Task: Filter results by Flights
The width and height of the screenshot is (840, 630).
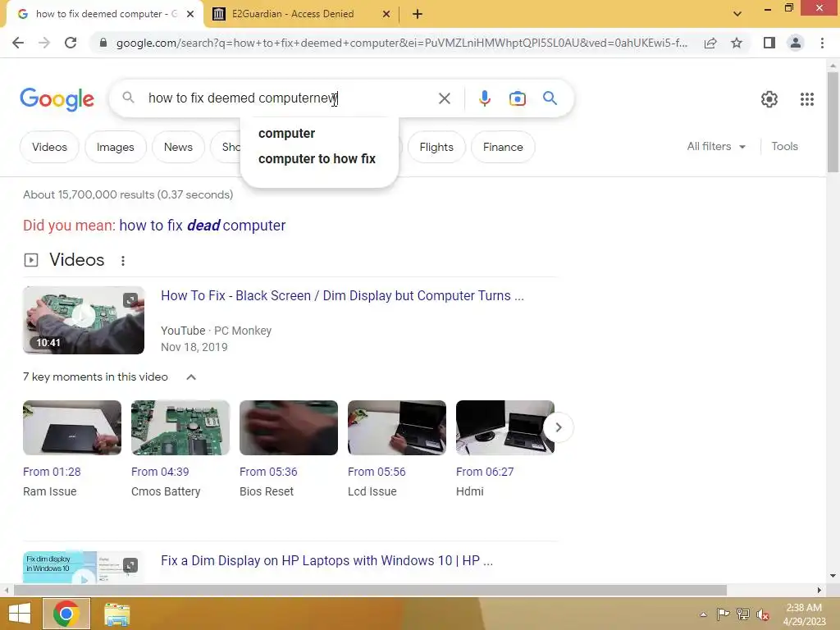Action: pyautogui.click(x=436, y=147)
